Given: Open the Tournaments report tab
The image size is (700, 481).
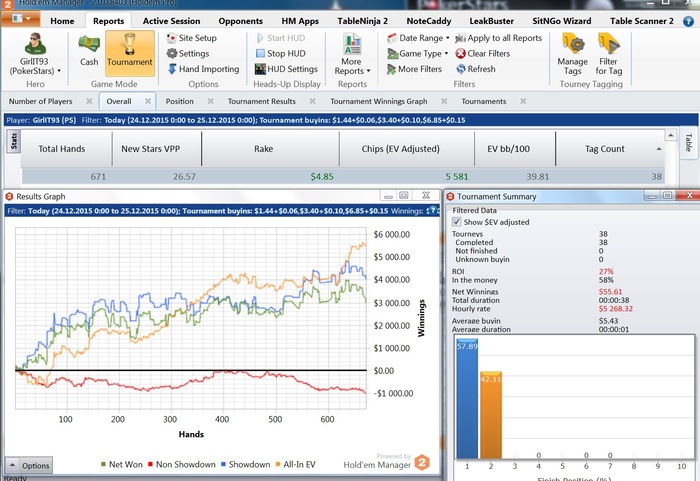Looking at the screenshot, I should tap(483, 101).
